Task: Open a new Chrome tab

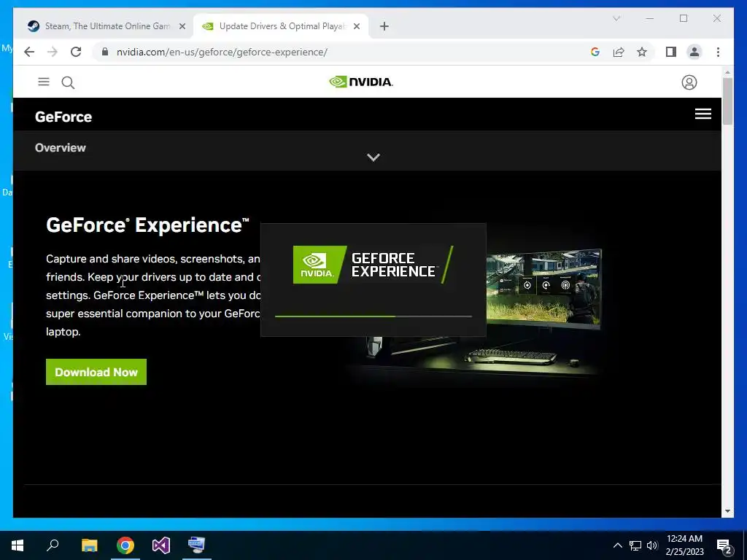Action: coord(384,26)
